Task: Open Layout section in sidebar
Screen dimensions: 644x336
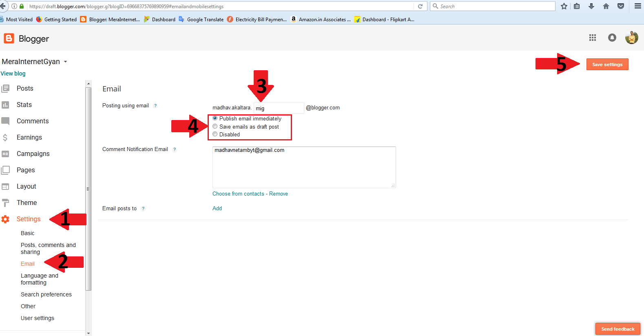Action: 27,186
